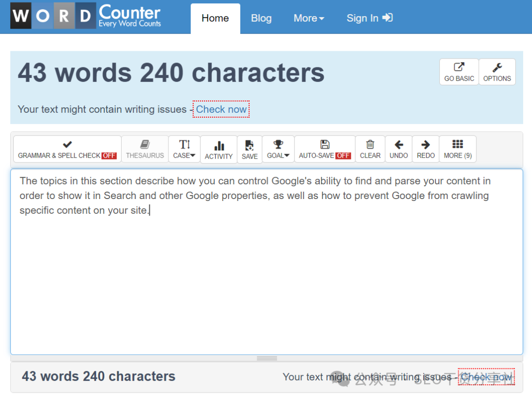Open the Thesaurus tool
Screen dimensions: 532x400
tap(145, 149)
